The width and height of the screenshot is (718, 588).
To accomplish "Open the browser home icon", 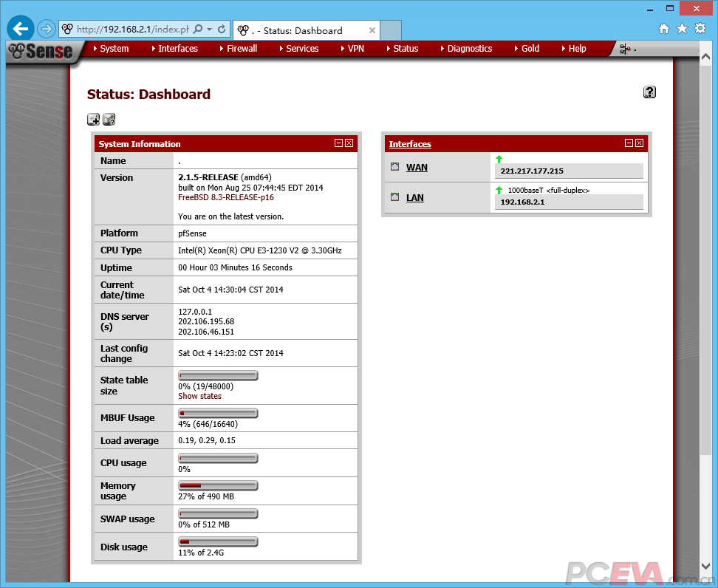I will point(663,29).
